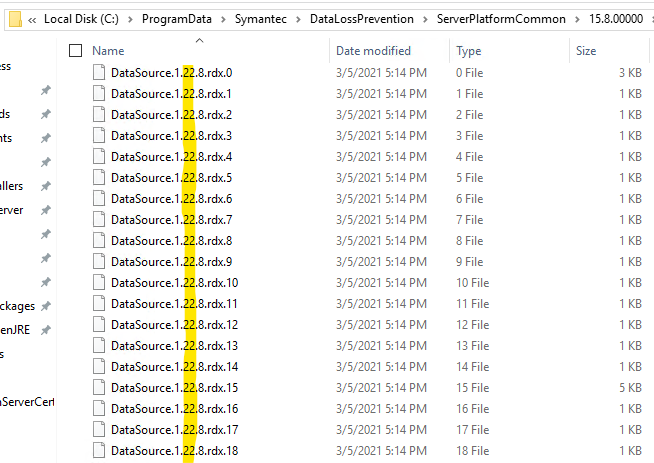
Task: Select file name DataSource.1.22.8.rdx.5
Action: click(x=171, y=178)
